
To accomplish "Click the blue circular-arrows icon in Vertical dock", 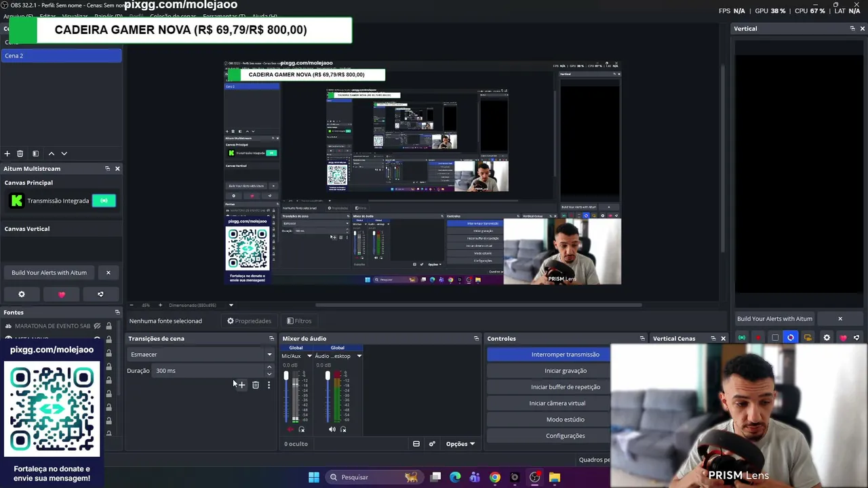I will click(x=791, y=338).
